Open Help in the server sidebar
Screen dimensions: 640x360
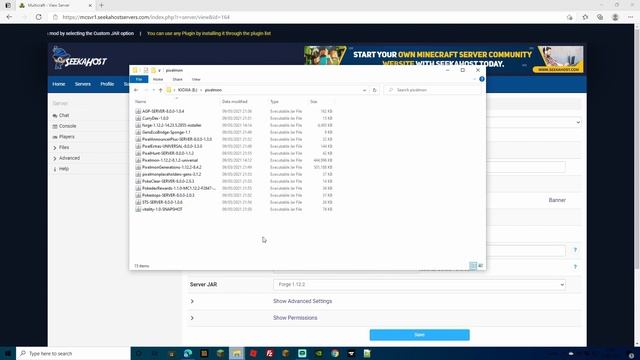click(x=64, y=169)
